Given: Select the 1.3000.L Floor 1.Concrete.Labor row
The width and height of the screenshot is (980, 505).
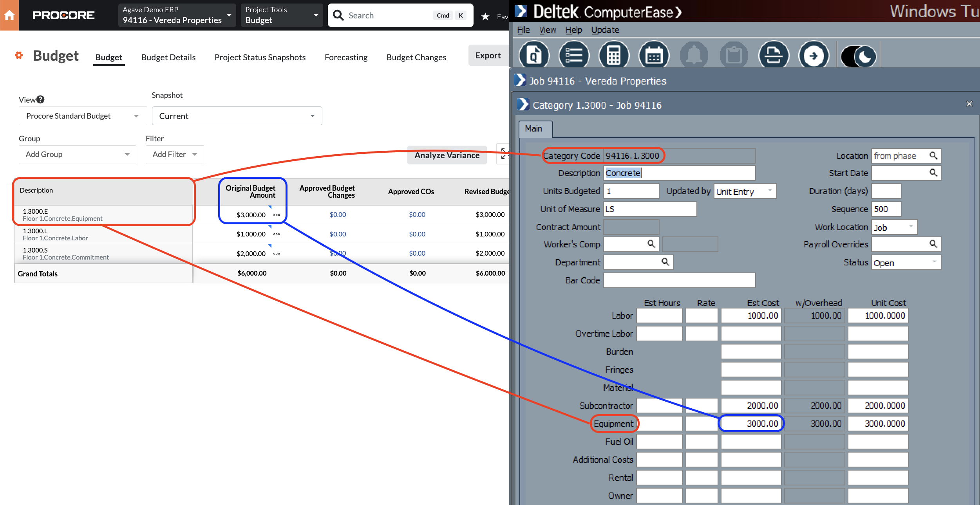Looking at the screenshot, I should (x=103, y=234).
